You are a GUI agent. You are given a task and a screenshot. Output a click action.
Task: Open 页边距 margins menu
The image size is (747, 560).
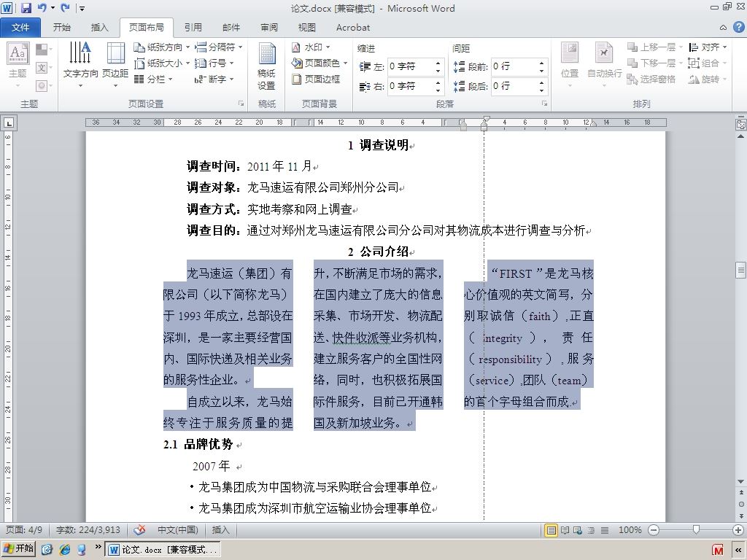[x=115, y=64]
